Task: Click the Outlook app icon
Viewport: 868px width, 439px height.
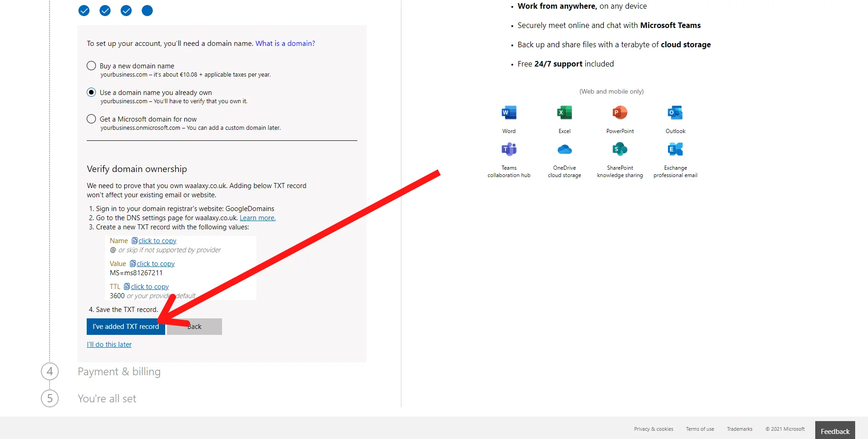Action: pyautogui.click(x=675, y=112)
